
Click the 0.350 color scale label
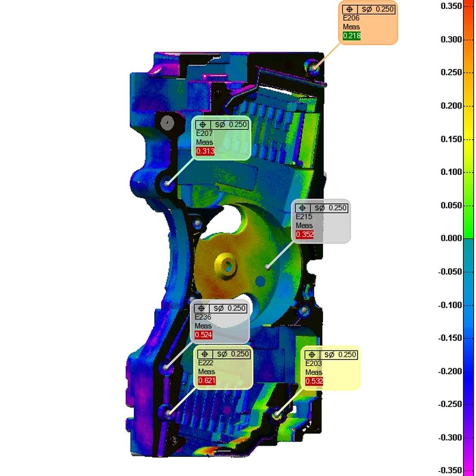click(451, 6)
